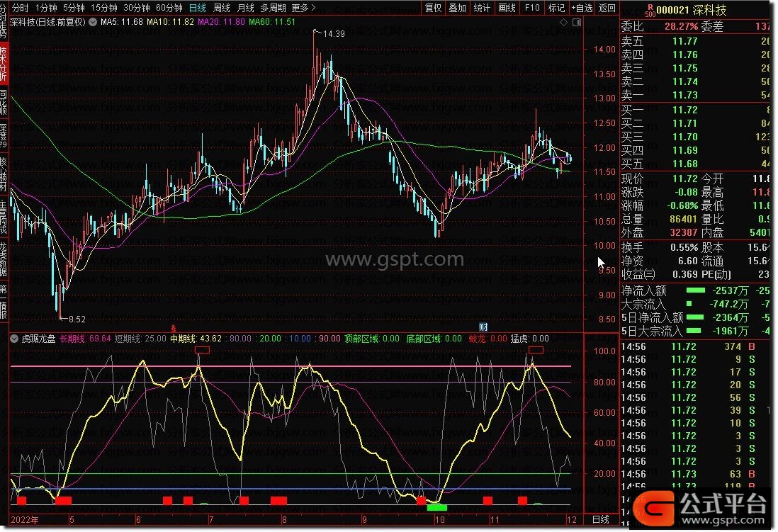This screenshot has height=532, width=778.
Task: Open the dropdown icon beside 虎踞龙盘 indicator
Action: point(14,339)
